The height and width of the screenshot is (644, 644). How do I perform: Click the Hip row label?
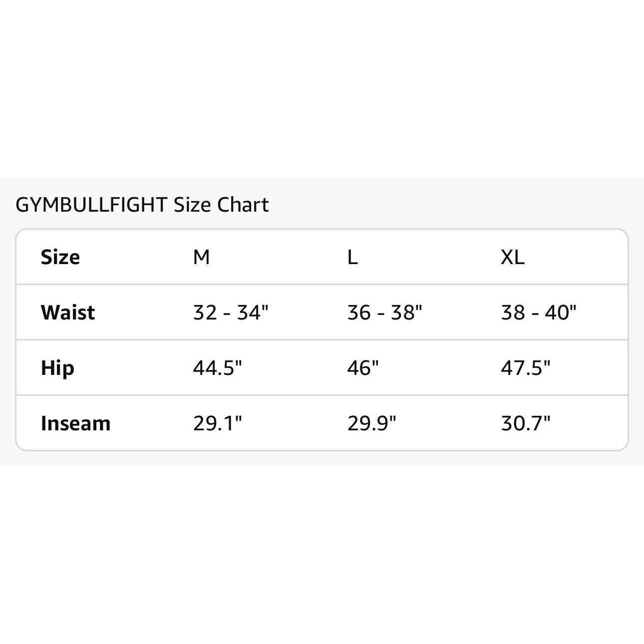pos(57,368)
